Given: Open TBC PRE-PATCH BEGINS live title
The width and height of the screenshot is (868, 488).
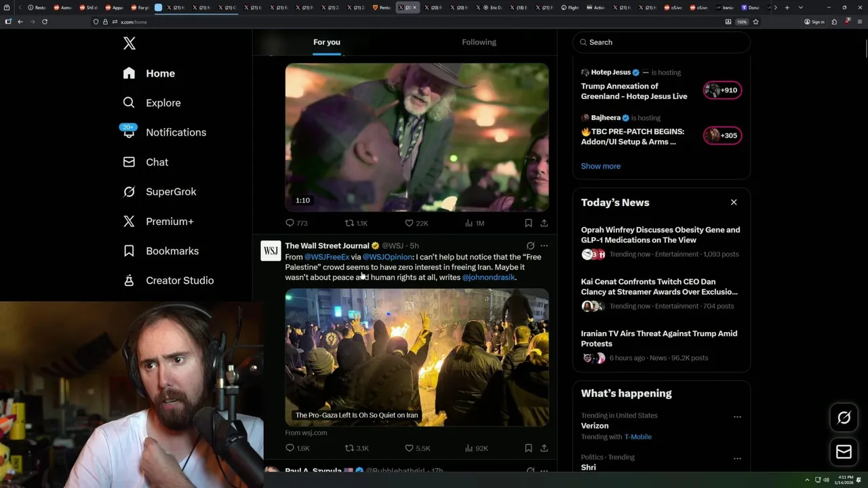Looking at the screenshot, I should 633,136.
